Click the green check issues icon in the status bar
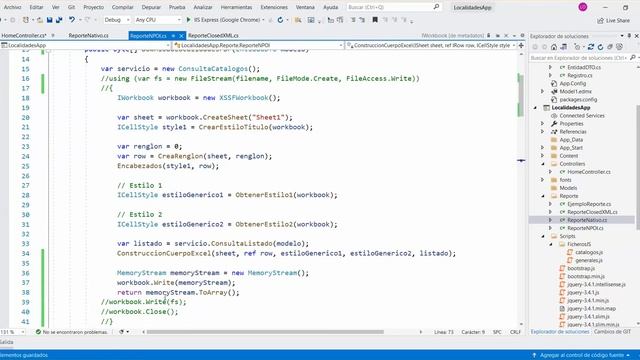This screenshot has height=360, width=640. click(38, 332)
